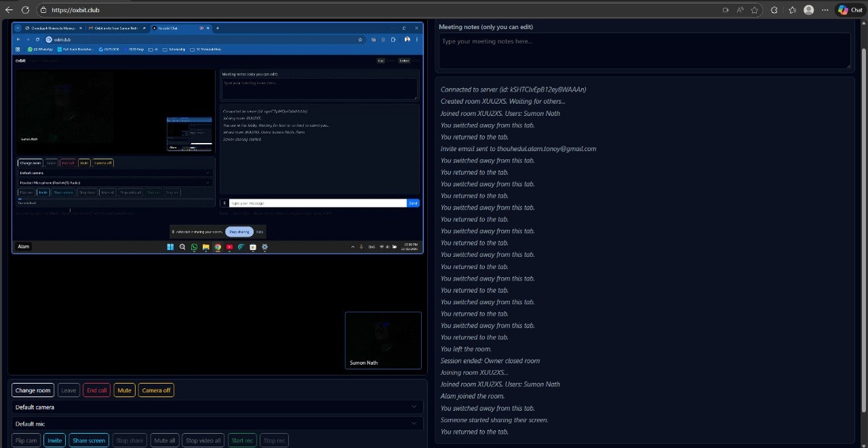868x448 pixels.
Task: Open the Copilot Chat panel in Edge
Action: point(849,9)
